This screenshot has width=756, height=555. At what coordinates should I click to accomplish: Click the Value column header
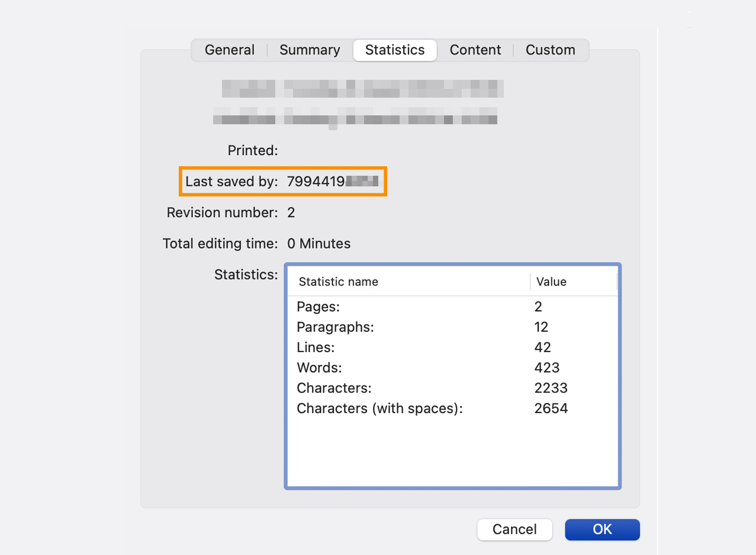pos(551,282)
